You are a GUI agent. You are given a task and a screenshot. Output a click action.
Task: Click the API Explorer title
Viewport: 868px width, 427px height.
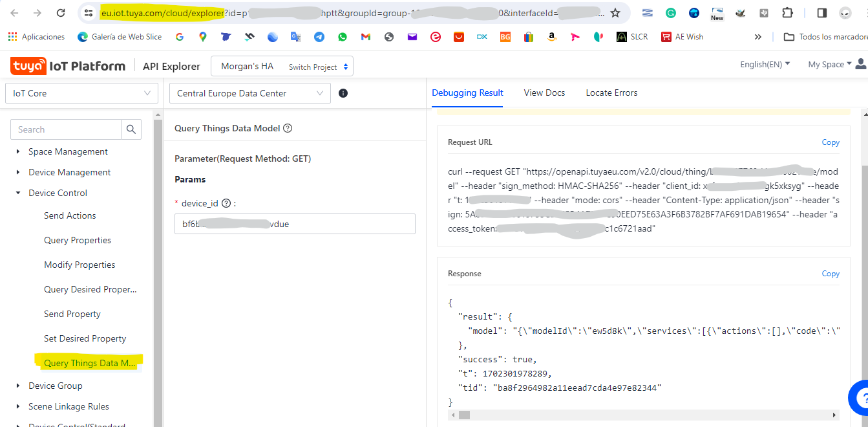pyautogui.click(x=171, y=66)
